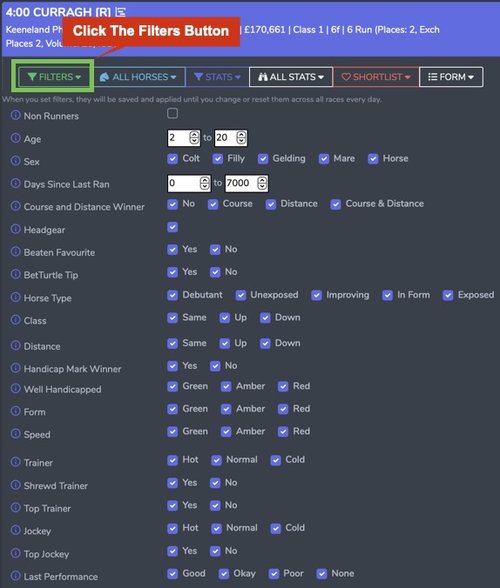Uncheck the Filly sex checkbox
The image size is (500, 588).
pyautogui.click(x=218, y=159)
